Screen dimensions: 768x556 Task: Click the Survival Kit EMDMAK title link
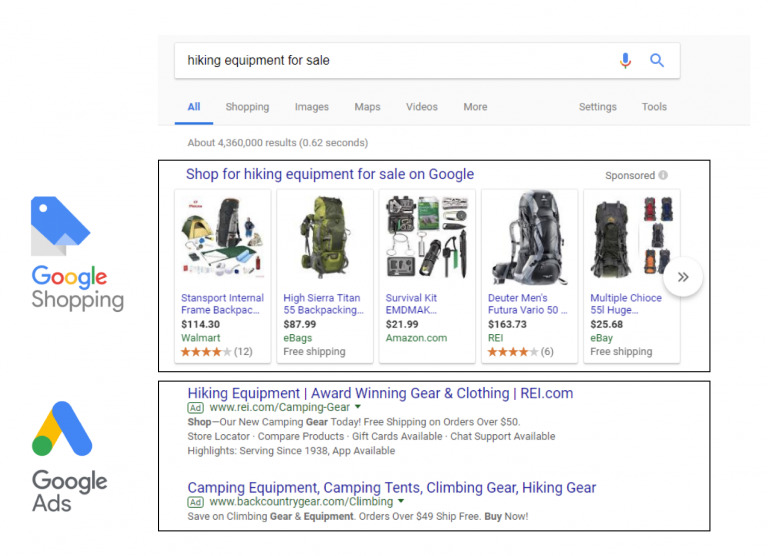pos(411,304)
